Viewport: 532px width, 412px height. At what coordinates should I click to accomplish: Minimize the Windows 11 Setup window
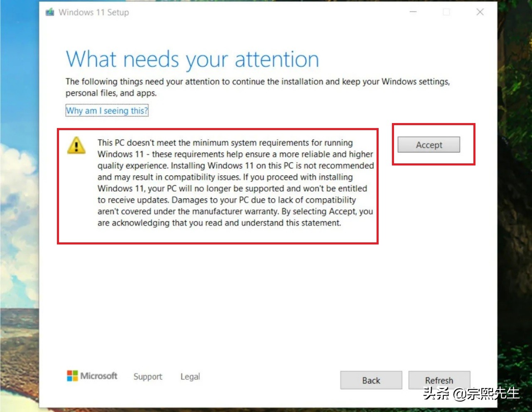[x=413, y=12]
